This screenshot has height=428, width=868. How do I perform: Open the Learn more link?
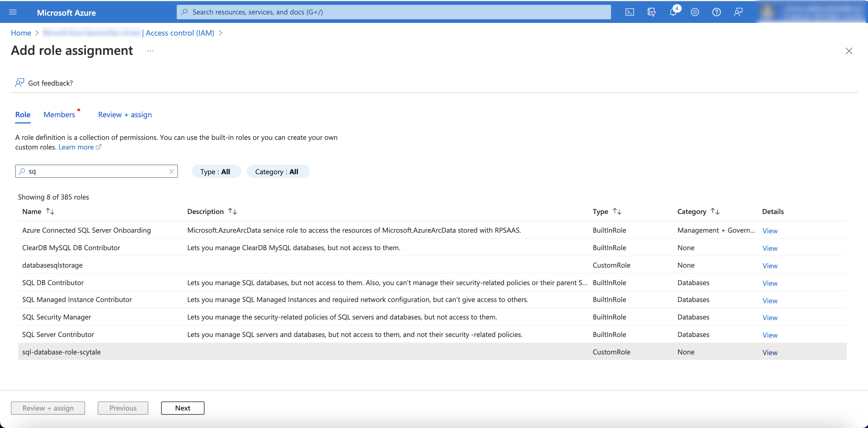[x=76, y=147]
